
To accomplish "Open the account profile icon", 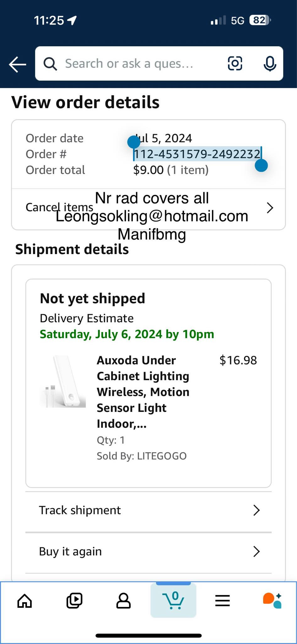I will coord(123,601).
